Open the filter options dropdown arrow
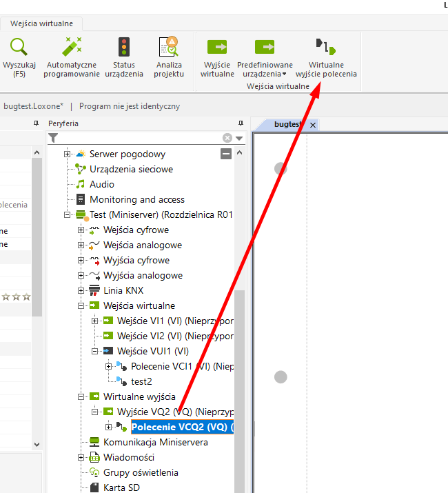The image size is (448, 493). click(239, 138)
